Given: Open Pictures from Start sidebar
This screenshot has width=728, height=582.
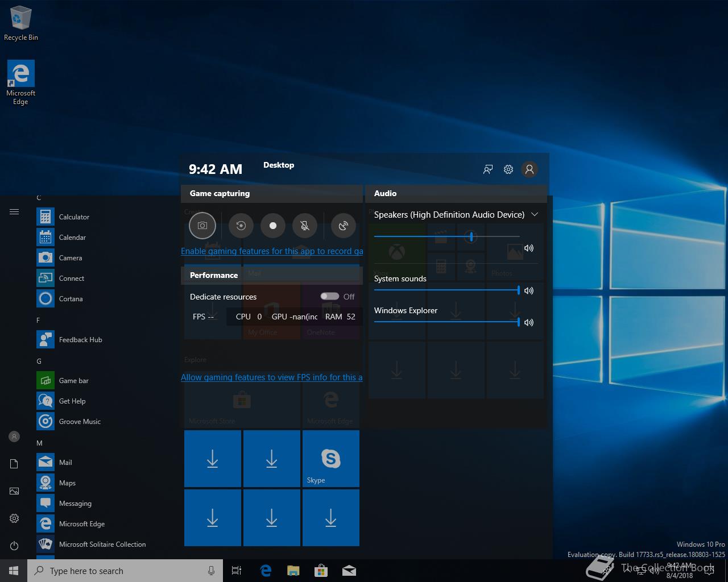Looking at the screenshot, I should pyautogui.click(x=14, y=491).
